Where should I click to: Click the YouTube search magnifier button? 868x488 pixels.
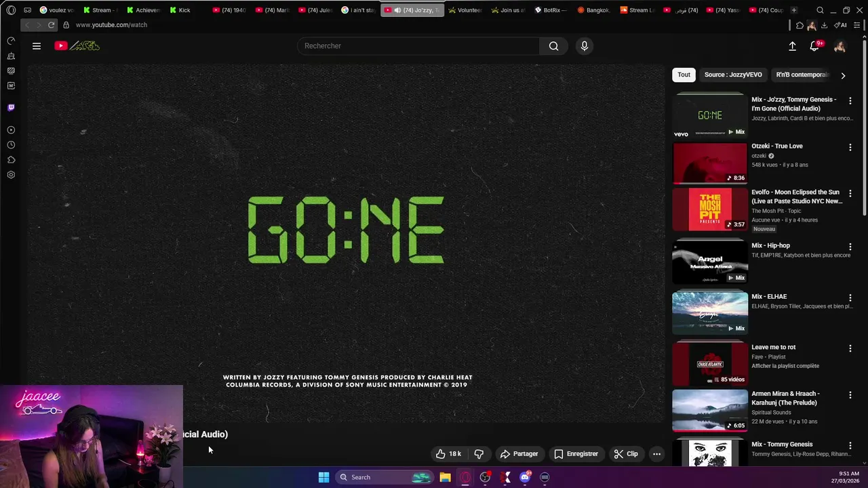[x=554, y=46]
